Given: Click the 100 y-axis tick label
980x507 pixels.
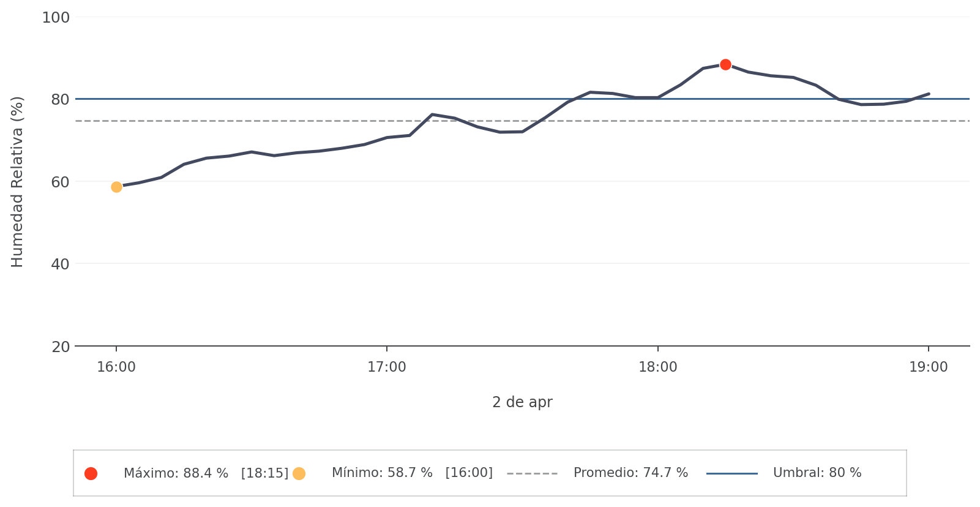Looking at the screenshot, I should [56, 18].
